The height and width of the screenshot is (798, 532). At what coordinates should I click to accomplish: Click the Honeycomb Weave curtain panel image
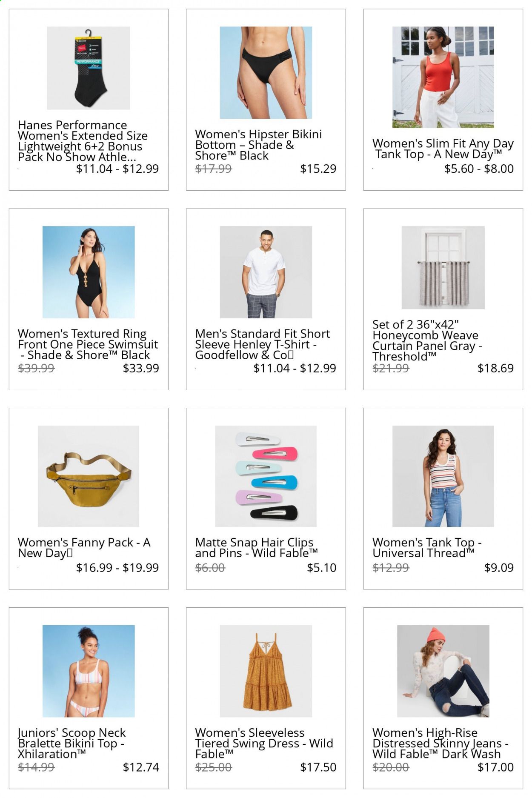[x=443, y=267]
